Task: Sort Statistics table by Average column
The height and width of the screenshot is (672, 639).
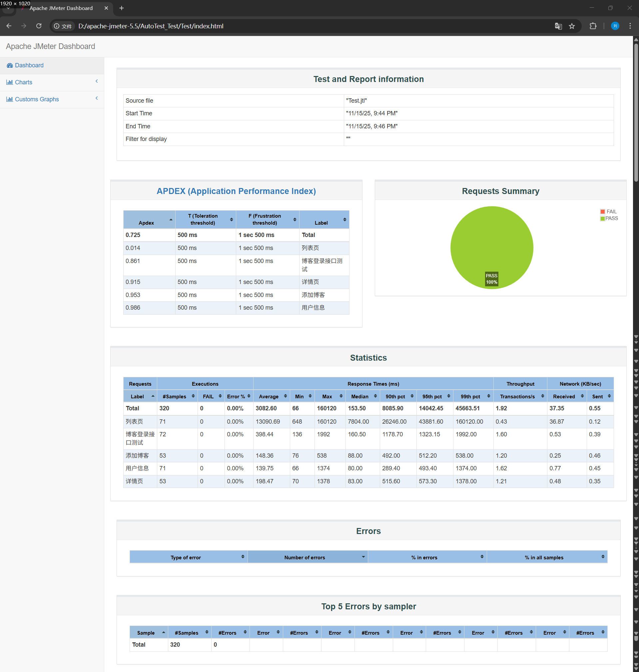Action: pyautogui.click(x=272, y=396)
